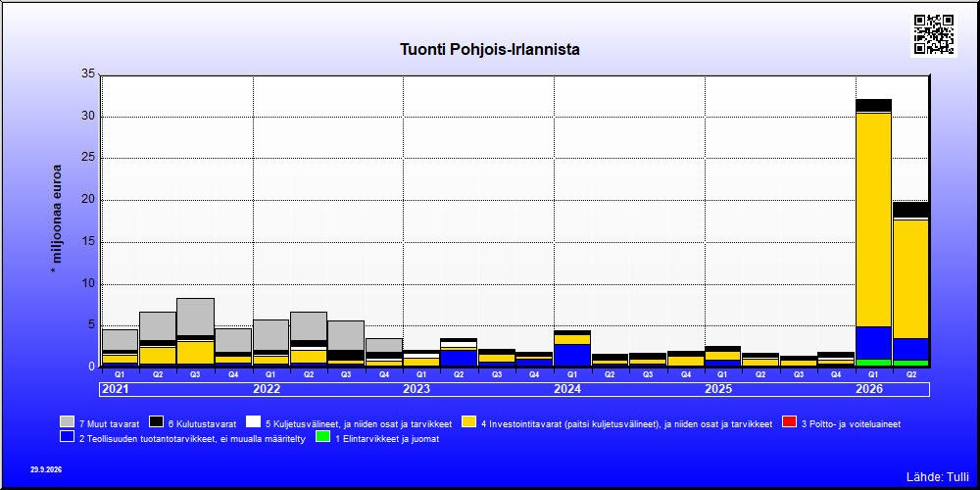This screenshot has width=980, height=490.
Task: Click the grey segment of 2021 Q1 bar
Action: click(120, 340)
